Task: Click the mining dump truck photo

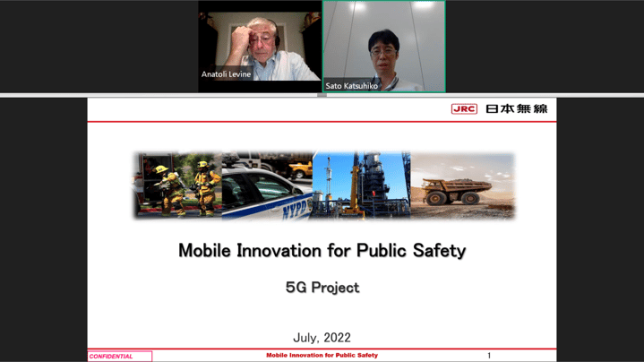Action: 462,185
